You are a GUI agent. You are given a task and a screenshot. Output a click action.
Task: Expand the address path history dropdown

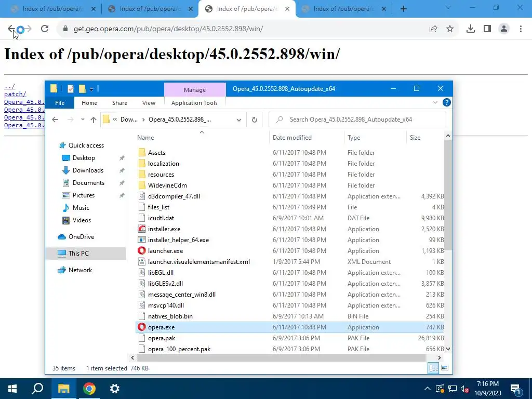239,120
